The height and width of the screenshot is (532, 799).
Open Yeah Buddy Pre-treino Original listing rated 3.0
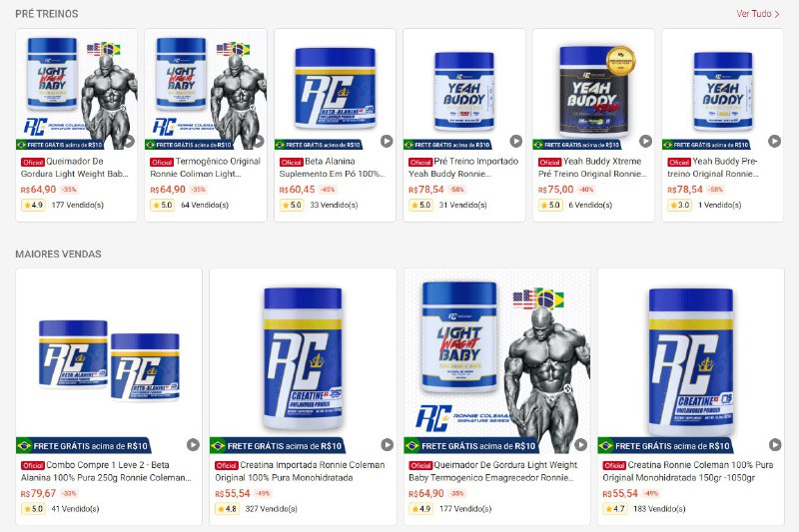click(713, 168)
